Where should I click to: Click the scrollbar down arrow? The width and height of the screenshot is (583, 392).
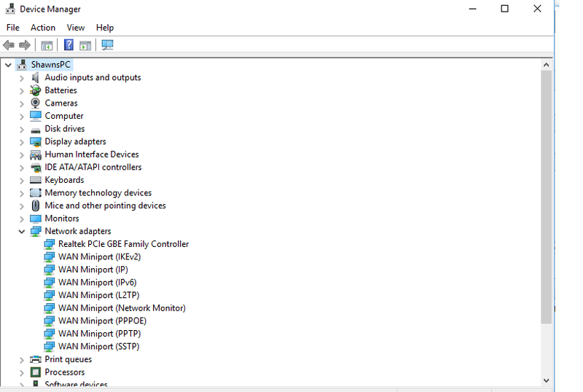[x=546, y=380]
